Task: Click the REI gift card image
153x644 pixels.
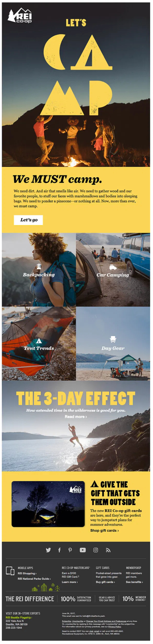Action: [48, 504]
